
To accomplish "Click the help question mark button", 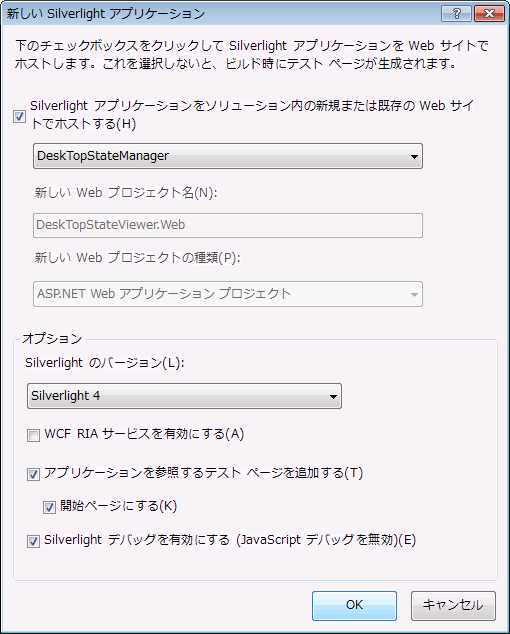I will 456,14.
